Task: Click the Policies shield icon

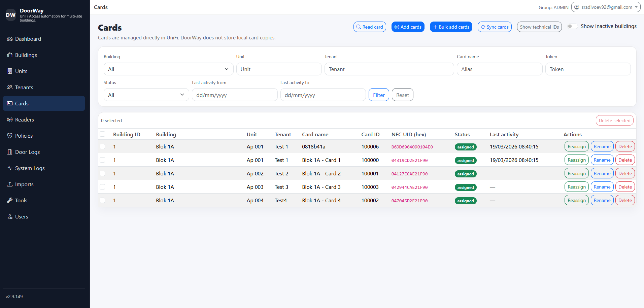Action: click(10, 136)
